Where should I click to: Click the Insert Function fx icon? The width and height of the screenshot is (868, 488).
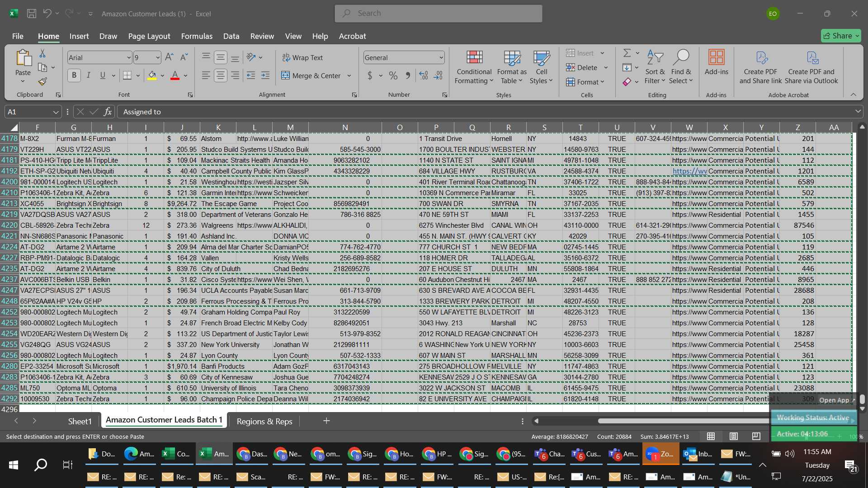click(108, 112)
